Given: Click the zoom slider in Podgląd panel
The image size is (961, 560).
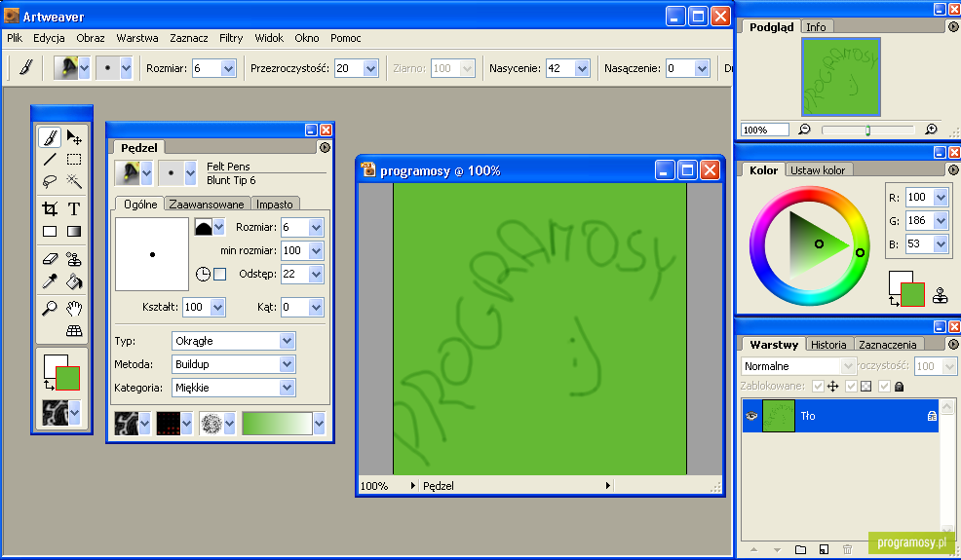Looking at the screenshot, I should [x=867, y=130].
